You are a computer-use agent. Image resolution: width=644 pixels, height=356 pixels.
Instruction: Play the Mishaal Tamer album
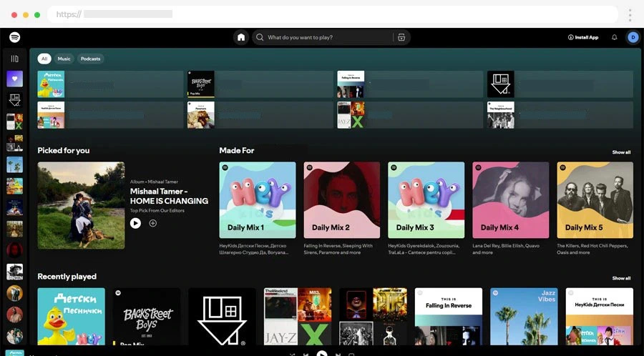[135, 223]
